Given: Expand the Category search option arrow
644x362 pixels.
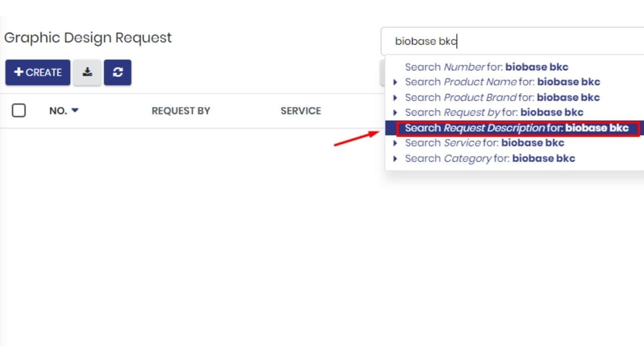Looking at the screenshot, I should pyautogui.click(x=395, y=159).
